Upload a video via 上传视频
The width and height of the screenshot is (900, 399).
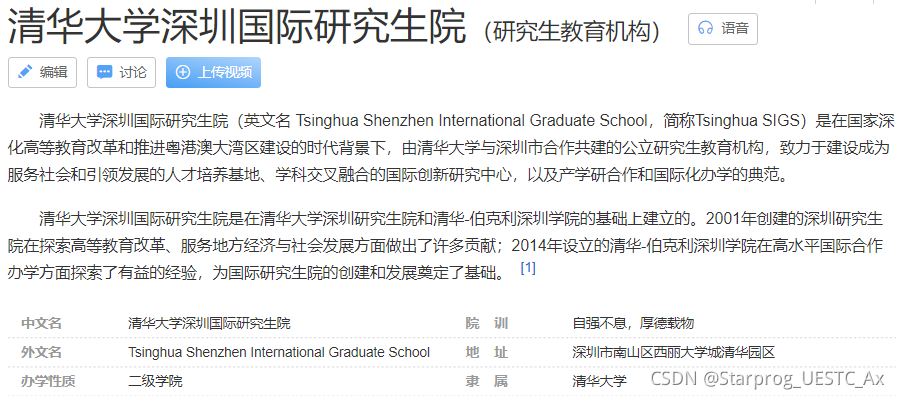(x=214, y=72)
